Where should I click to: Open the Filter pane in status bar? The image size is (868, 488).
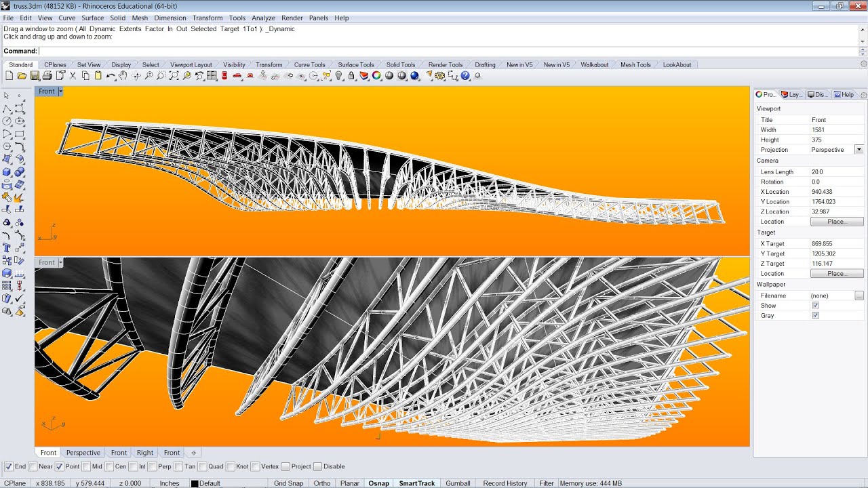coord(547,483)
